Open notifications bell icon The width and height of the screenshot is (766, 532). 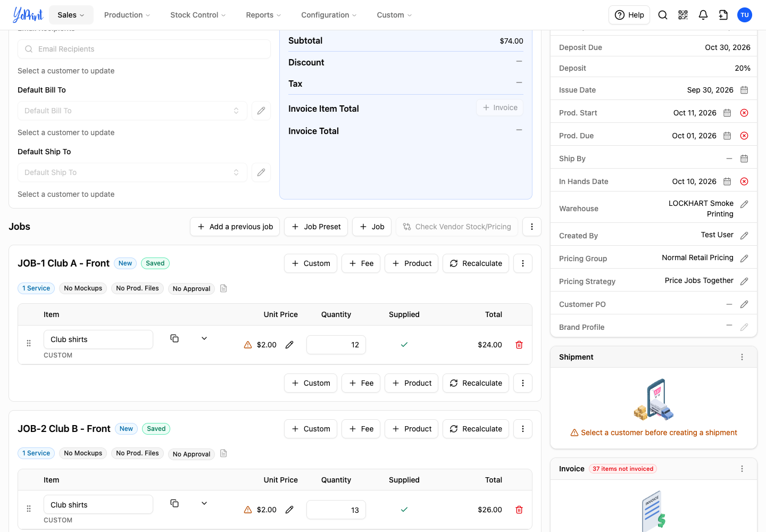tap(703, 15)
